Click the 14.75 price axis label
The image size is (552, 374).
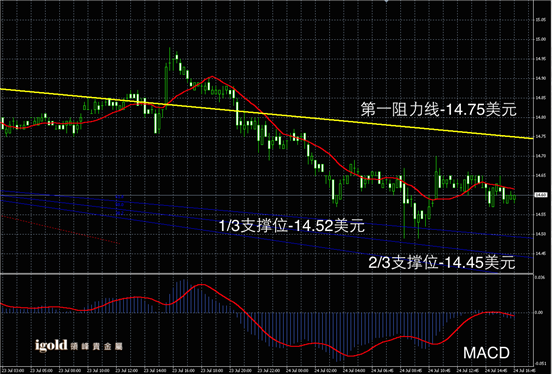[541, 136]
